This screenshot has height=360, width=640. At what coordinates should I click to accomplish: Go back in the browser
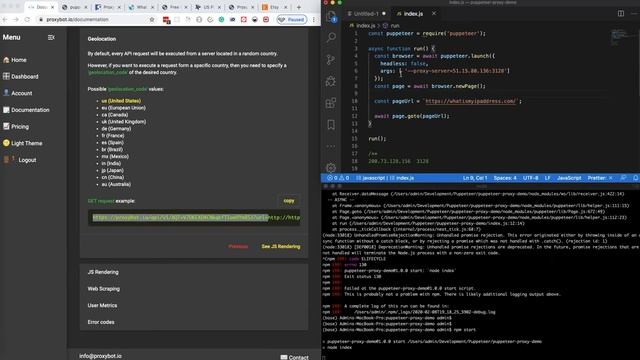pos(5,20)
